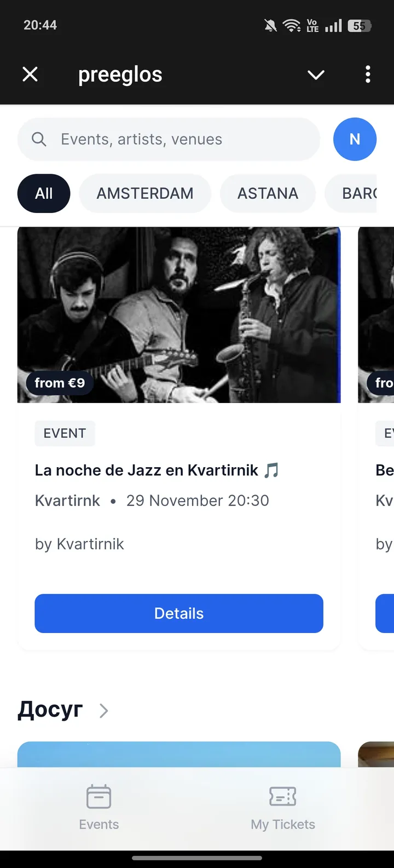Open the three-dot overflow menu

tap(368, 74)
